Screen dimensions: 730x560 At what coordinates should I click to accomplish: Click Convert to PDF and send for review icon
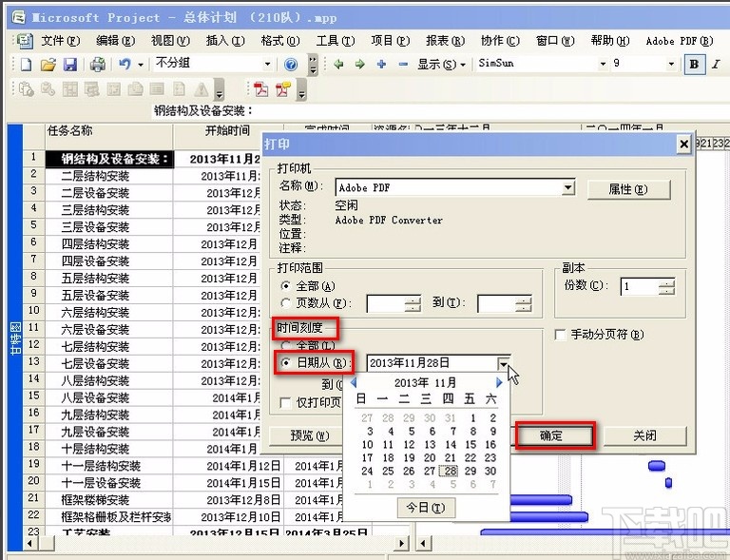[x=283, y=88]
